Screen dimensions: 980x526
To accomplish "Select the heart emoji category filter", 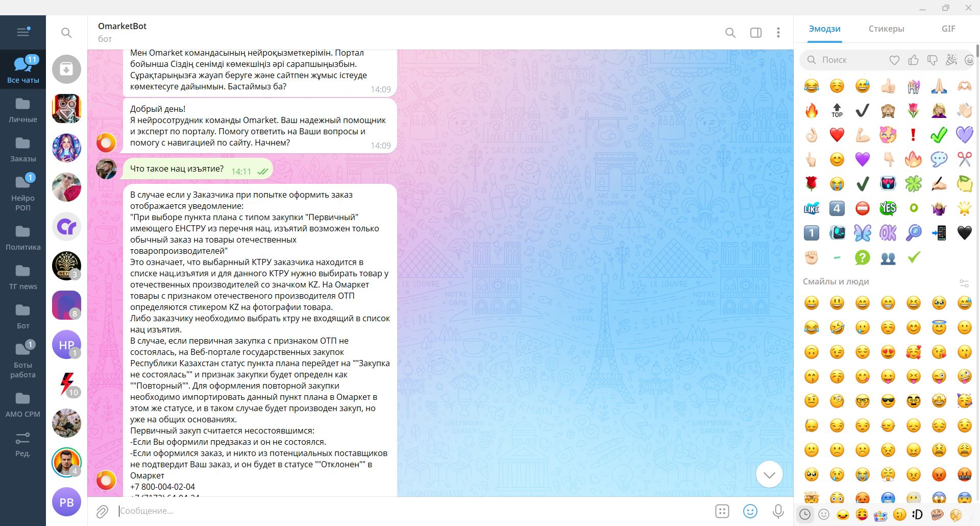I will click(894, 60).
